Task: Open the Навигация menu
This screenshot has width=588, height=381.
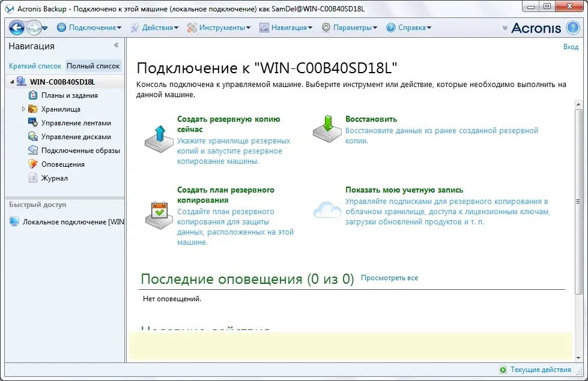Action: 291,28
